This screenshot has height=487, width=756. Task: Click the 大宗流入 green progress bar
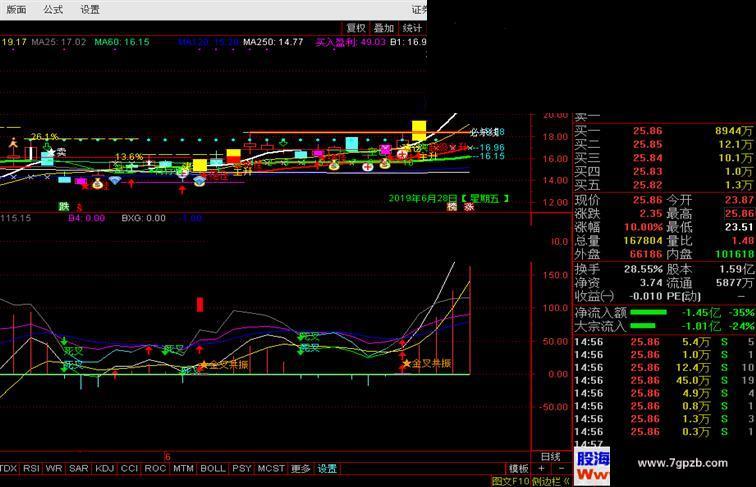click(643, 326)
